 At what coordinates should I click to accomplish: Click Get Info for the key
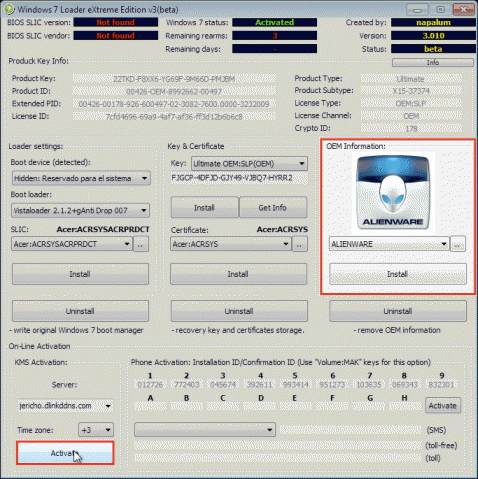(x=273, y=208)
